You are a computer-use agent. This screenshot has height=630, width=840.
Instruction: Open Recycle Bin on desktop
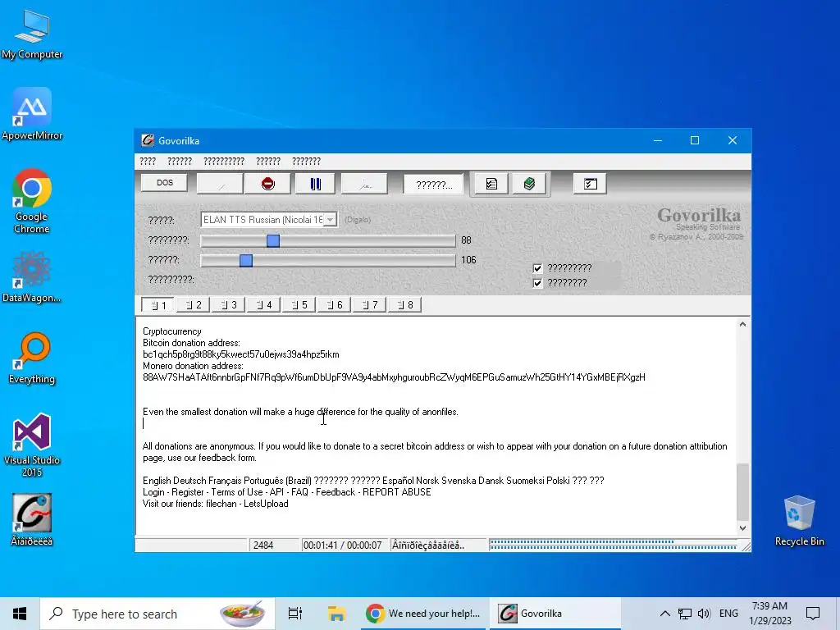[x=799, y=521]
